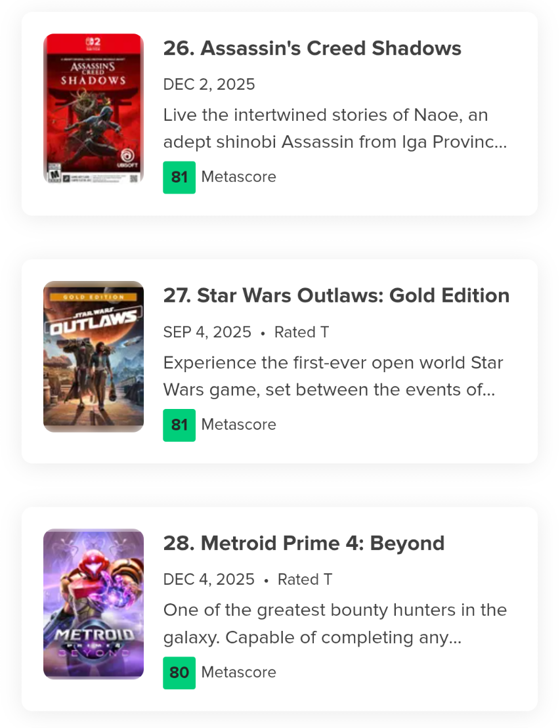Click the "28. Metroid Prime 4: Beyond" title

[303, 543]
